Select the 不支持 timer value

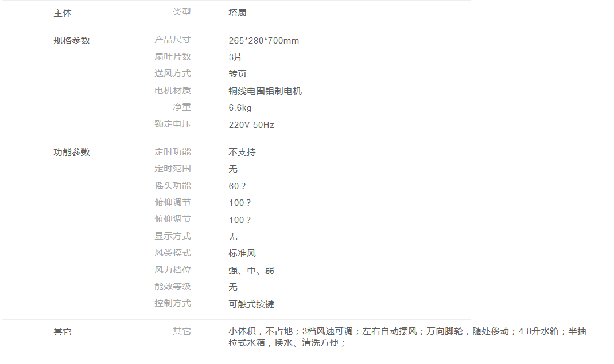click(242, 152)
